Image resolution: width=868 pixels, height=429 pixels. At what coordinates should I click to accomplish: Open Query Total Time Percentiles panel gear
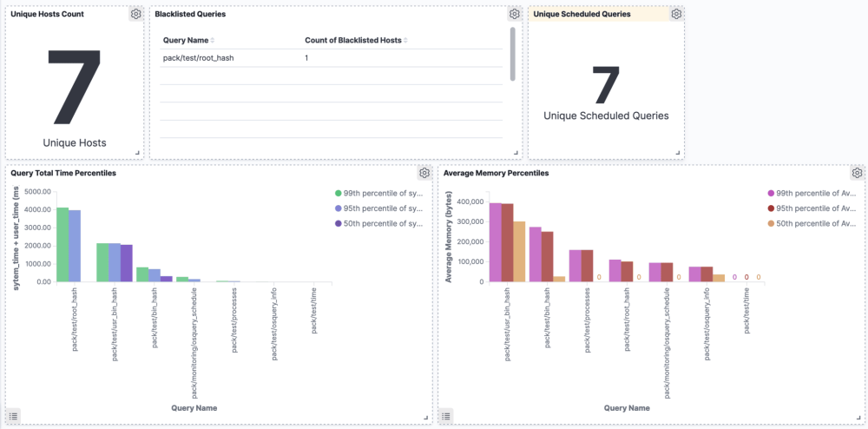424,173
